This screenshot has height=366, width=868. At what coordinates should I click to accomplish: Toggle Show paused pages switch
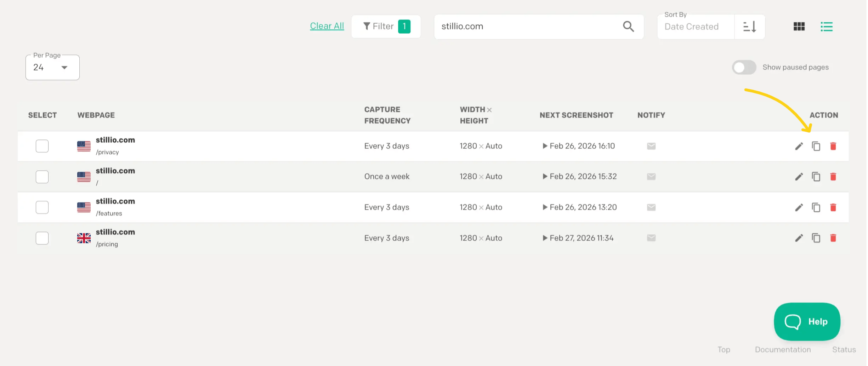click(x=744, y=67)
